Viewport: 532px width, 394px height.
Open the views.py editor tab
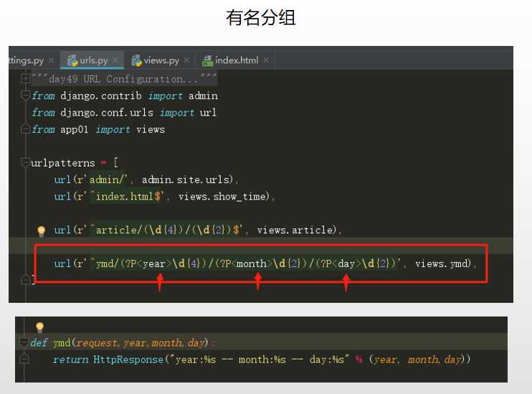161,60
